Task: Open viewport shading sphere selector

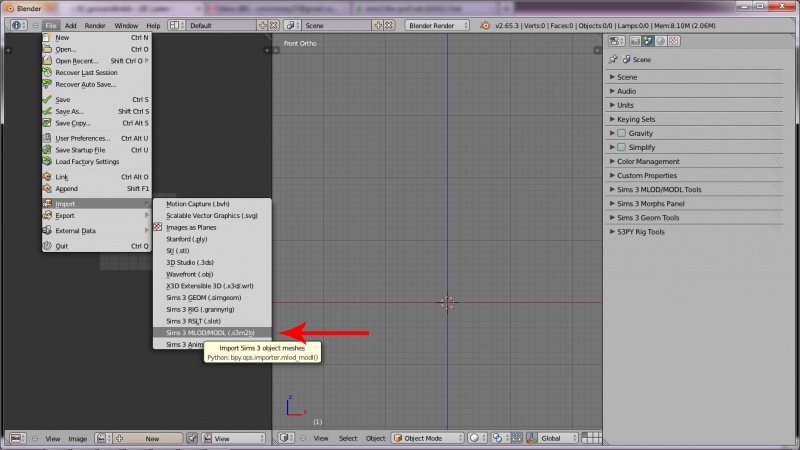Action: click(477, 438)
